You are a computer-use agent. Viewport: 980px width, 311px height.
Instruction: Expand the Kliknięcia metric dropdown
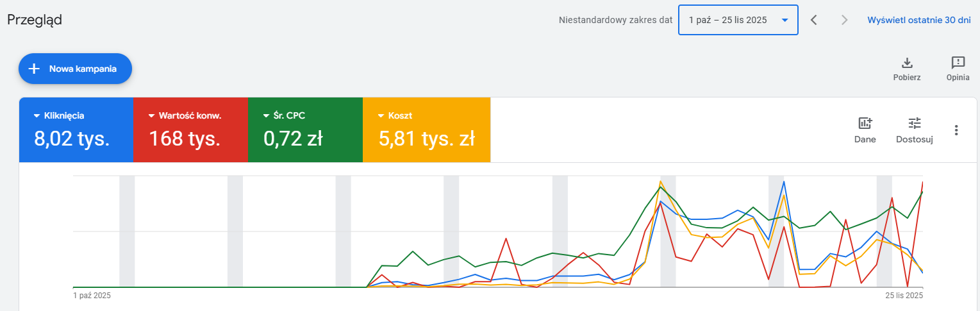coord(37,116)
